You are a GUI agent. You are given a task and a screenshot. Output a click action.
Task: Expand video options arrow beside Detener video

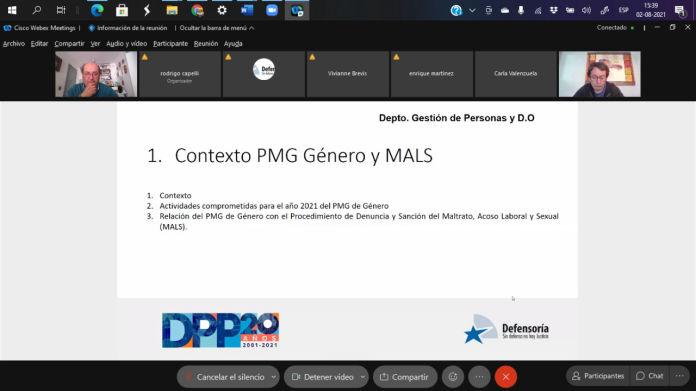pos(363,377)
